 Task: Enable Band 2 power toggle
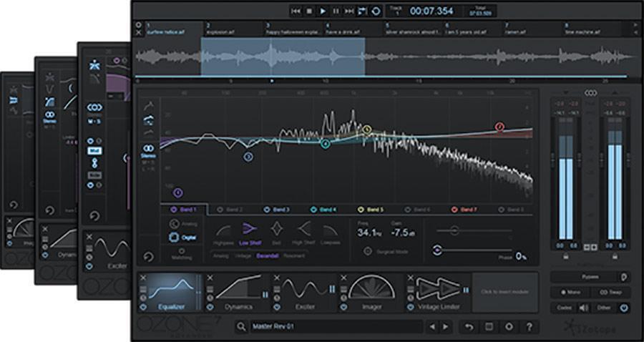[220, 210]
